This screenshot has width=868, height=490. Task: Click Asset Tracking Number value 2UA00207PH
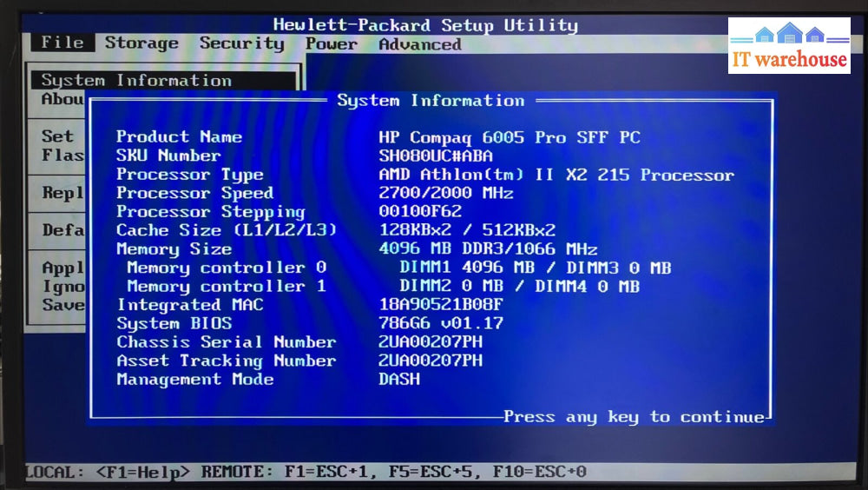431,361
